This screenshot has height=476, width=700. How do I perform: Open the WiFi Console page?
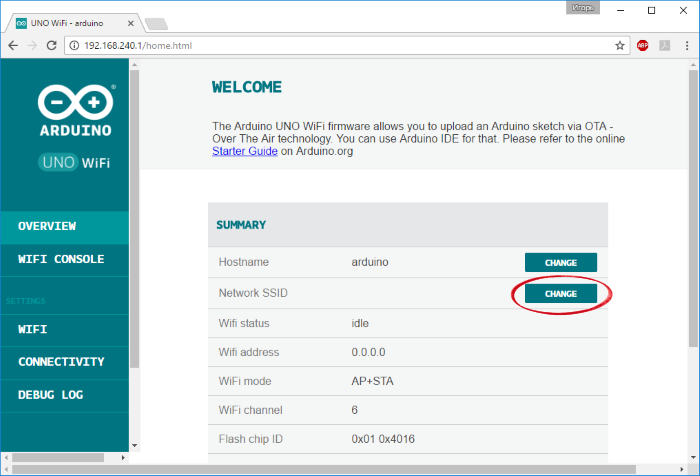61,259
